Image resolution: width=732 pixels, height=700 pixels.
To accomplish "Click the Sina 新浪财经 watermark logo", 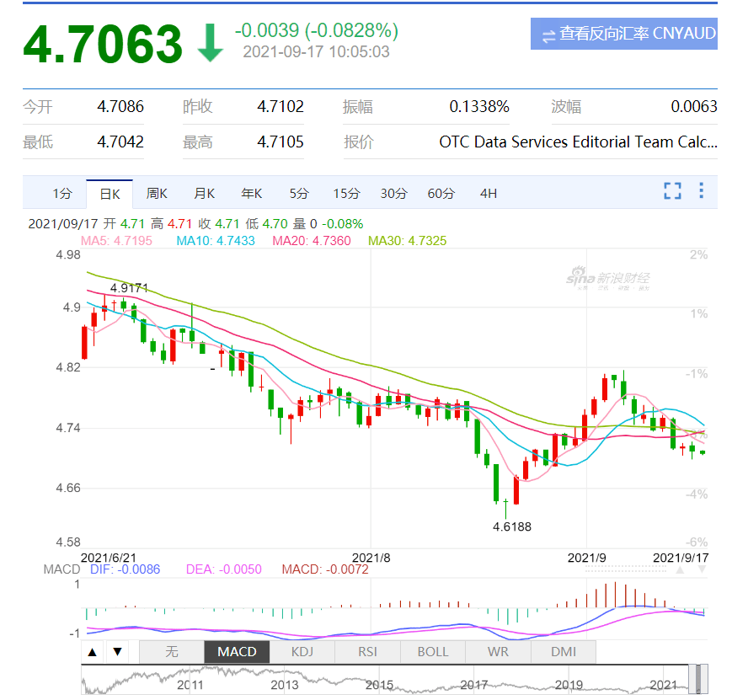I will (x=606, y=281).
